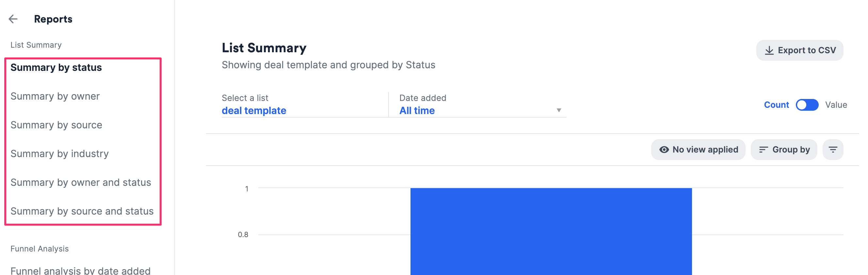Expand the Date added dropdown arrow
The width and height of the screenshot is (868, 275).
pyautogui.click(x=559, y=110)
